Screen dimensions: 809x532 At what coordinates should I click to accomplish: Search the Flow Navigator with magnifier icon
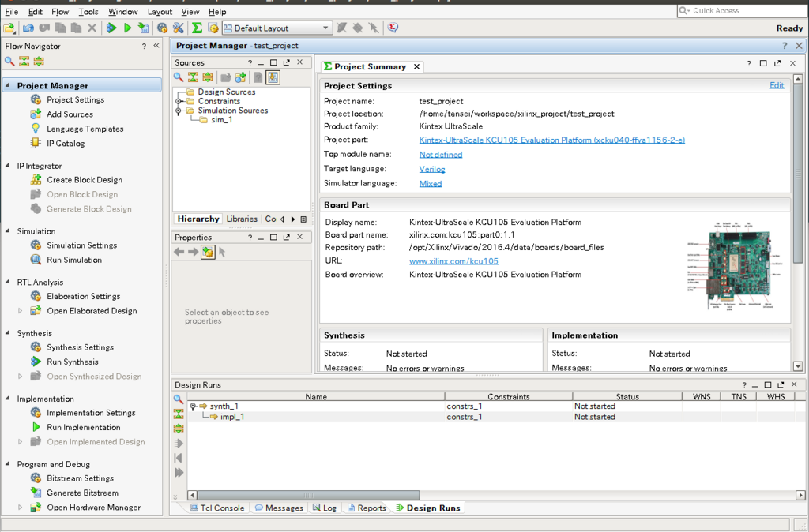point(9,62)
